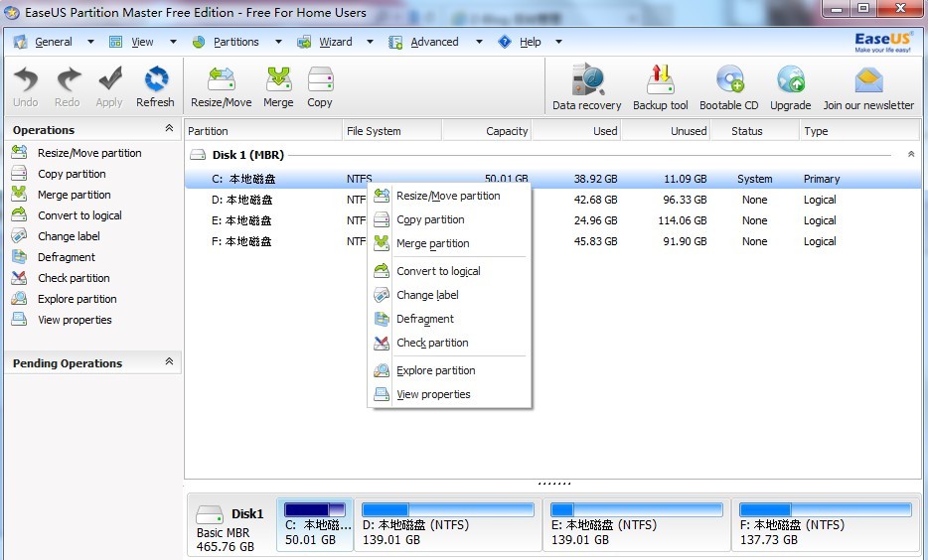Screen dimensions: 928x560
Task: Sort by Used column header
Action: [x=576, y=131]
